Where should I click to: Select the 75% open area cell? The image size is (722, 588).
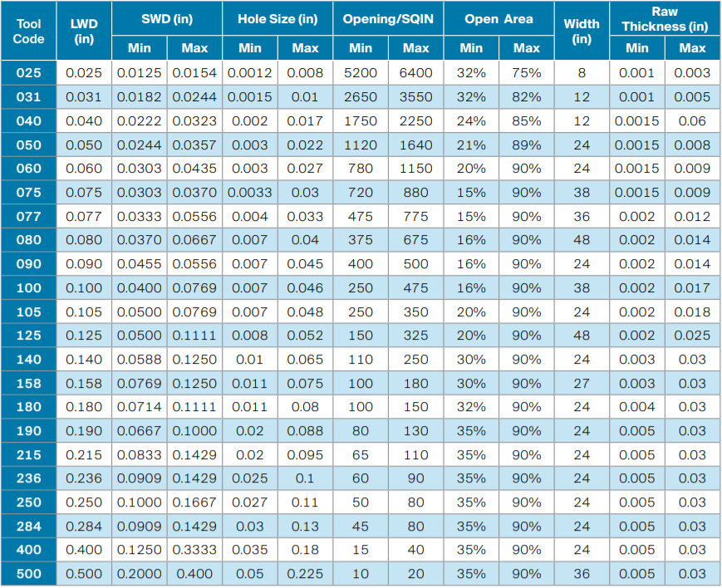526,73
